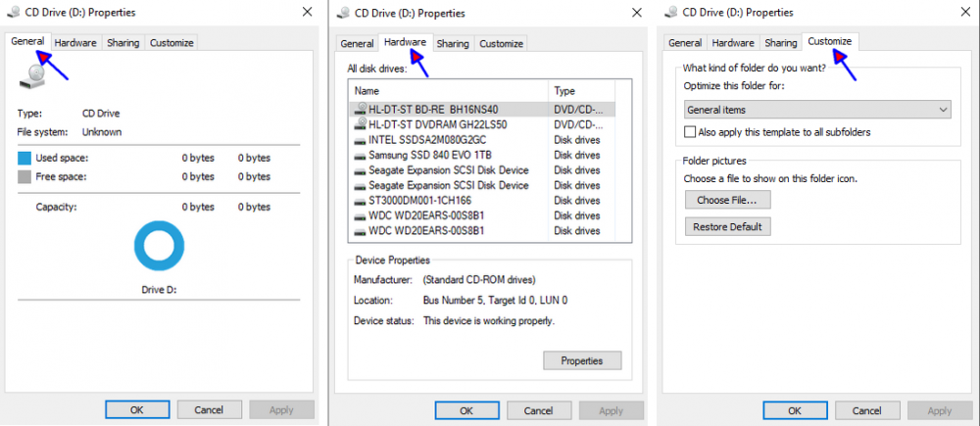Click the HL-DT-ST DVDRAM GH22LS50 drive icon
The image size is (980, 426).
pos(360,124)
